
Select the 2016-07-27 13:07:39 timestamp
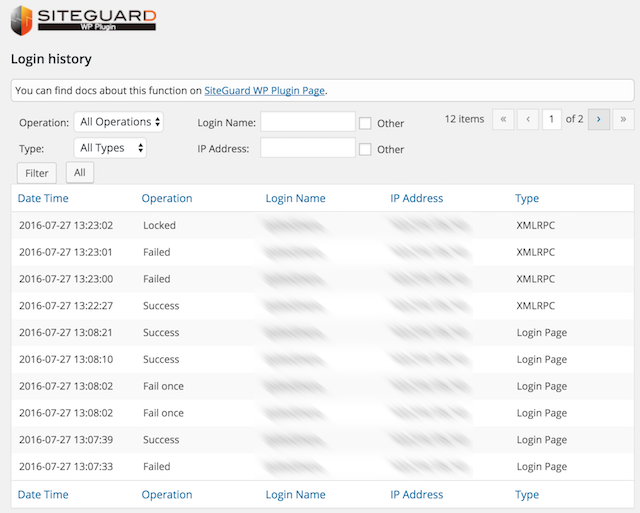(x=66, y=440)
